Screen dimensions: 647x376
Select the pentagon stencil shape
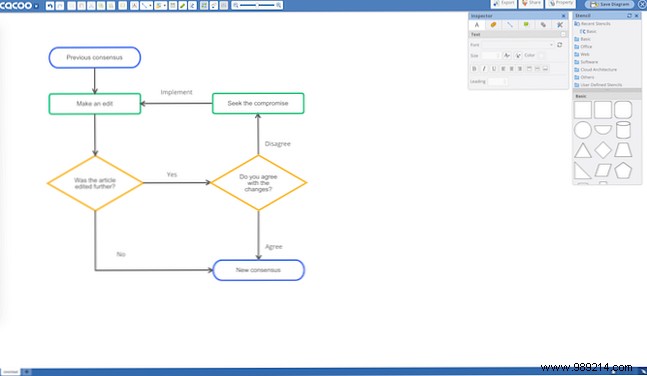click(x=623, y=170)
